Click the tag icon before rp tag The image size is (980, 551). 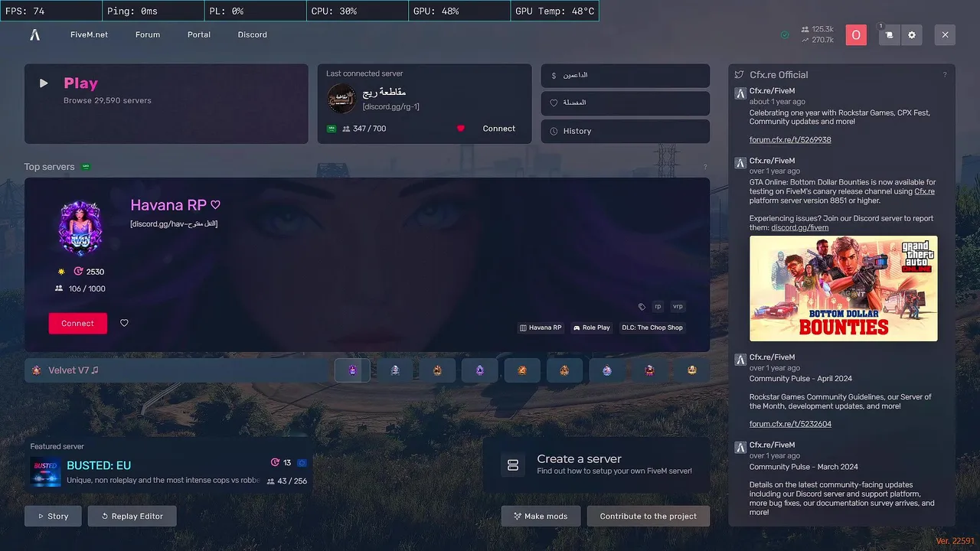coord(642,307)
